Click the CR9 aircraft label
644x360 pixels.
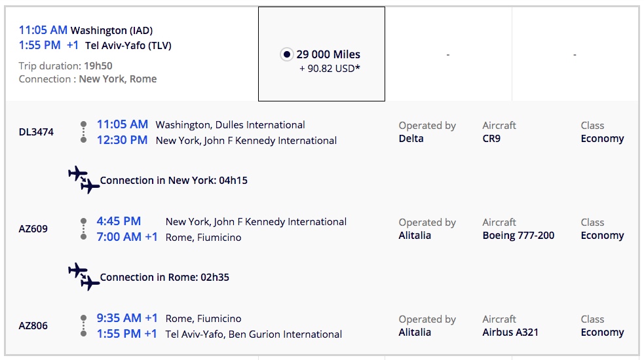tap(491, 139)
